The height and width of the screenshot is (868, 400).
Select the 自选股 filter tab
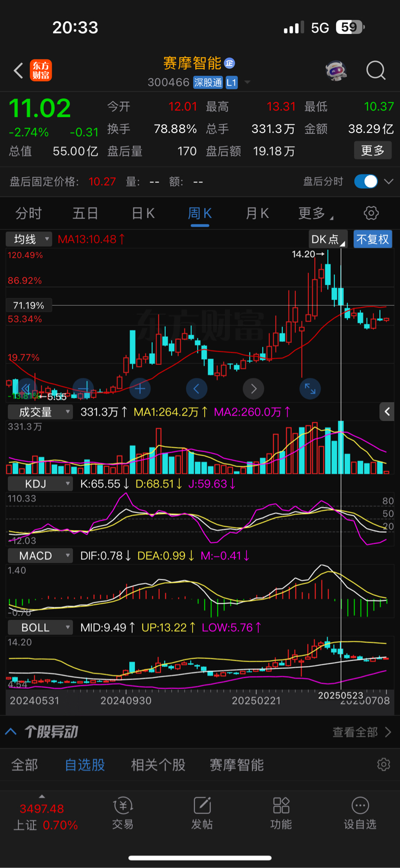pyautogui.click(x=84, y=765)
